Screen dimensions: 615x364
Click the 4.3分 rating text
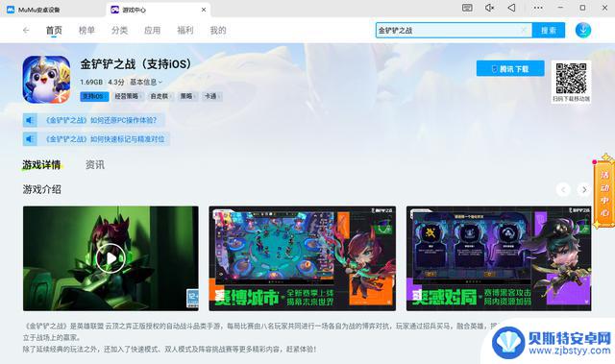click(x=116, y=82)
